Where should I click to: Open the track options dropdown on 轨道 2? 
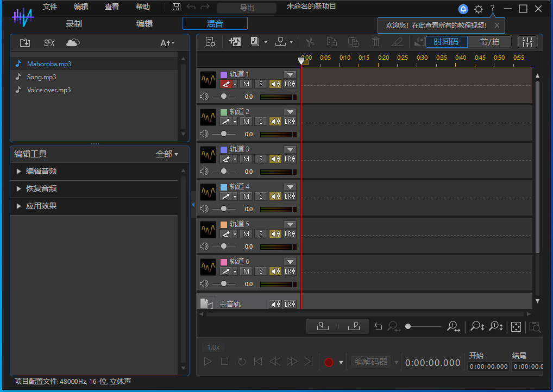point(290,111)
